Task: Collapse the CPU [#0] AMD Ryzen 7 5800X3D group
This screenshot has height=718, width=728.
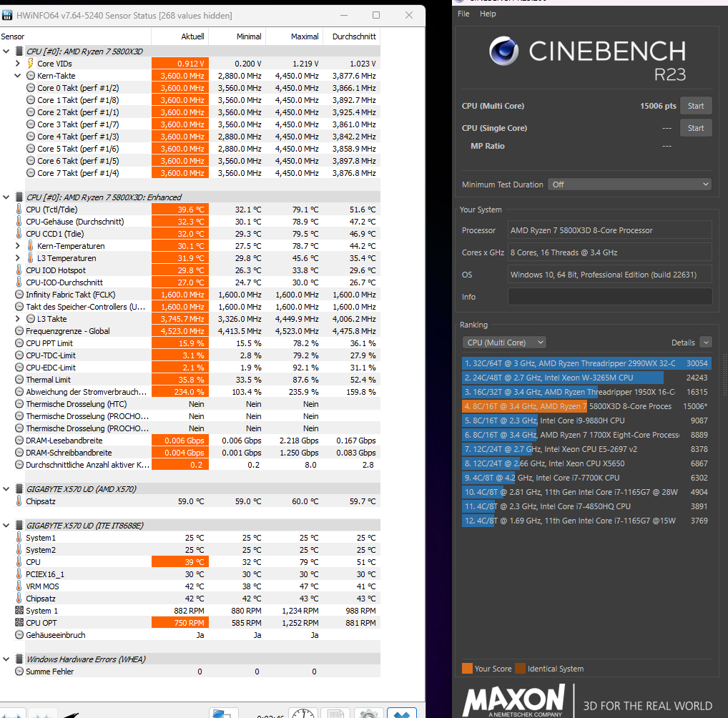Action: click(x=6, y=51)
